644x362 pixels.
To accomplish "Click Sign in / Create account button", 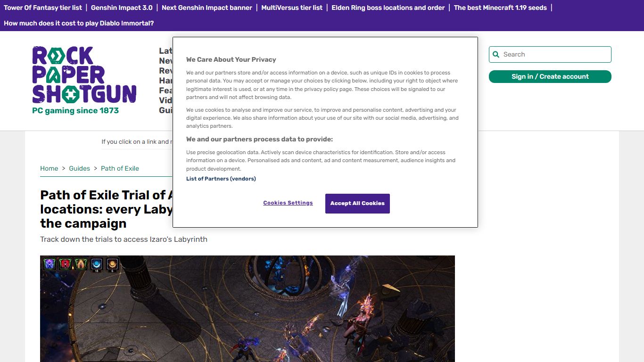I will point(550,76).
